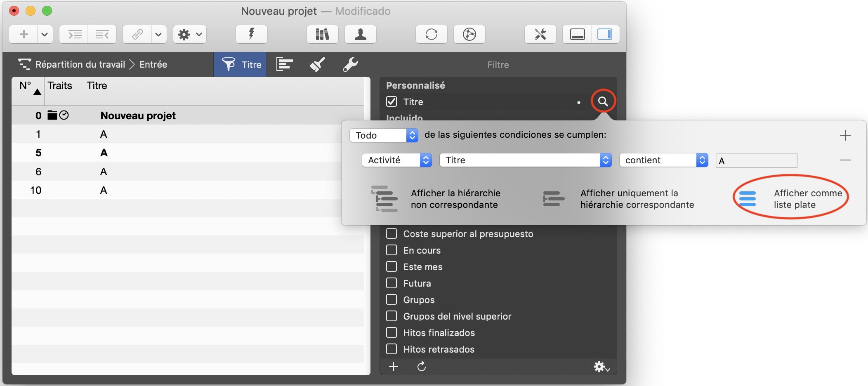Open the contient operator dropdown

pyautogui.click(x=663, y=160)
